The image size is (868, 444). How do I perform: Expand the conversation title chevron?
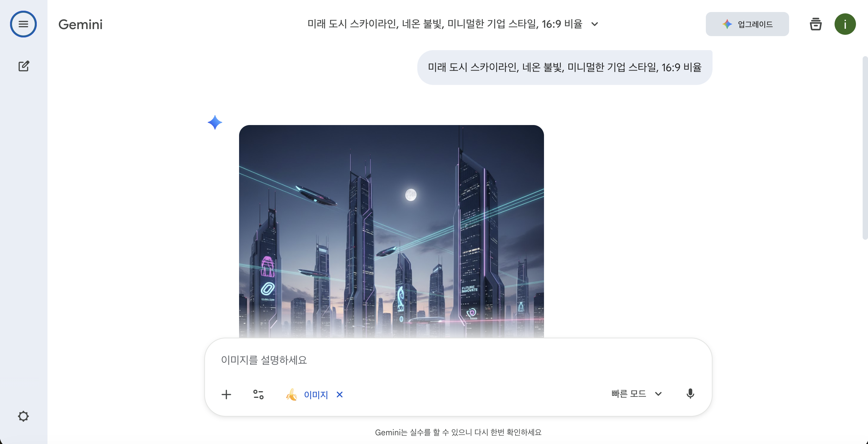(x=595, y=24)
